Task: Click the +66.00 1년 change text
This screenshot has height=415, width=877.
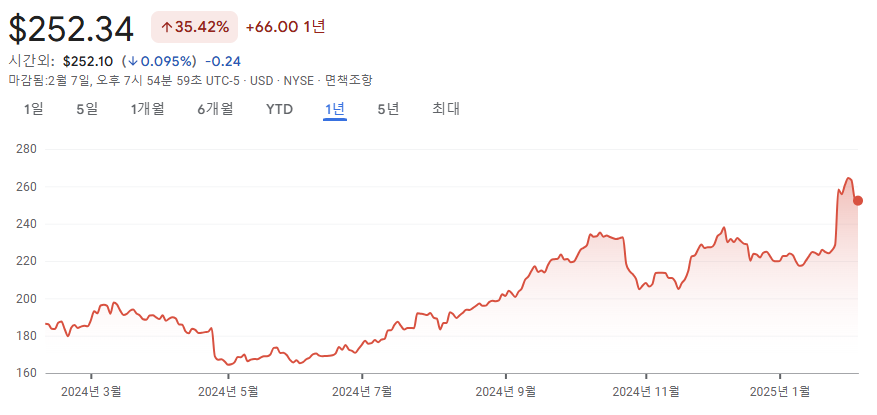Action: coord(286,26)
